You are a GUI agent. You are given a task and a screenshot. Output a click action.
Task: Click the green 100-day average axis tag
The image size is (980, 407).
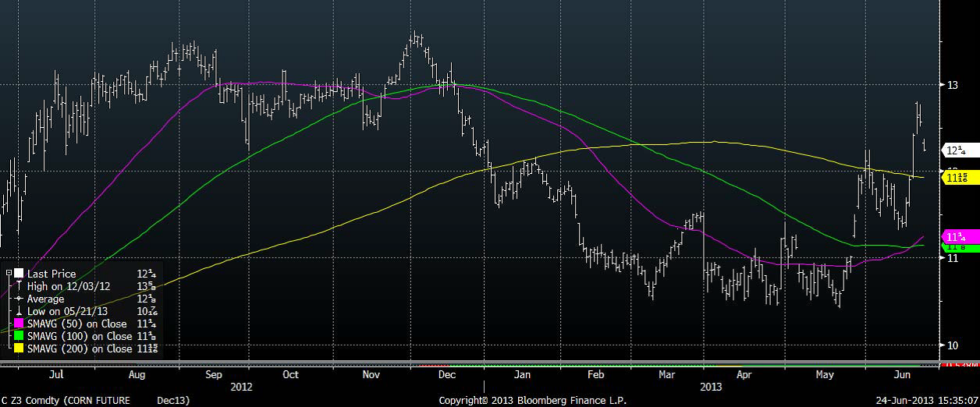point(956,247)
